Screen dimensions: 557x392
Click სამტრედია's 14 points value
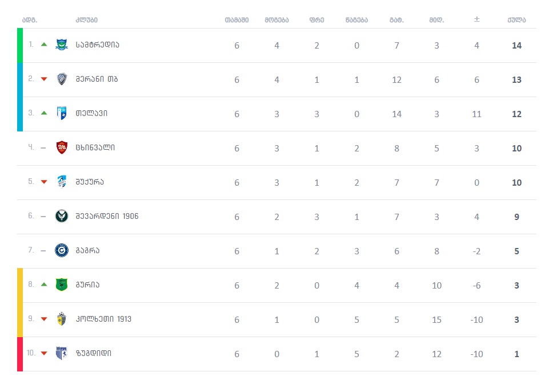click(x=516, y=45)
